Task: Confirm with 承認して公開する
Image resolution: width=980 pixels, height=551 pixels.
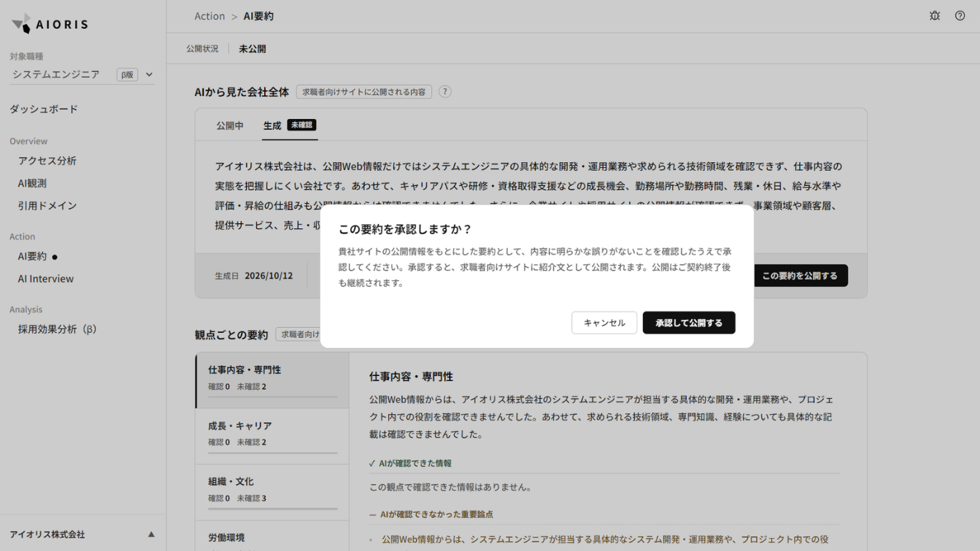Action: (x=689, y=323)
